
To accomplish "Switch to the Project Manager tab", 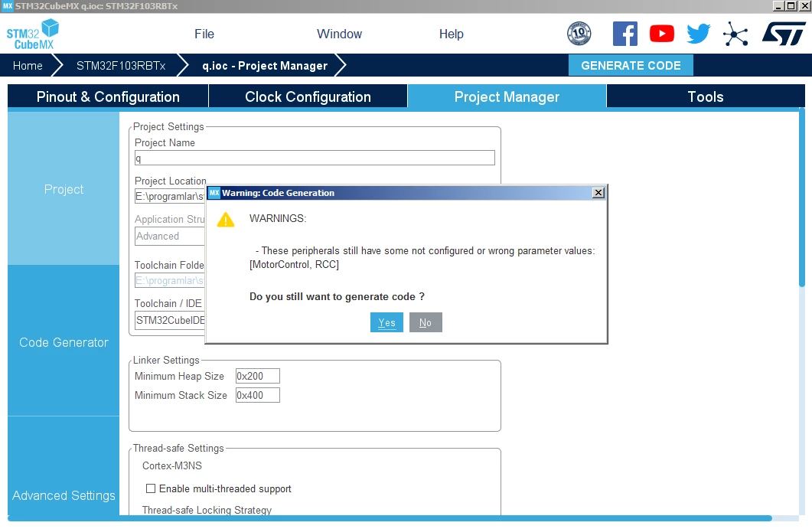I will click(x=507, y=97).
